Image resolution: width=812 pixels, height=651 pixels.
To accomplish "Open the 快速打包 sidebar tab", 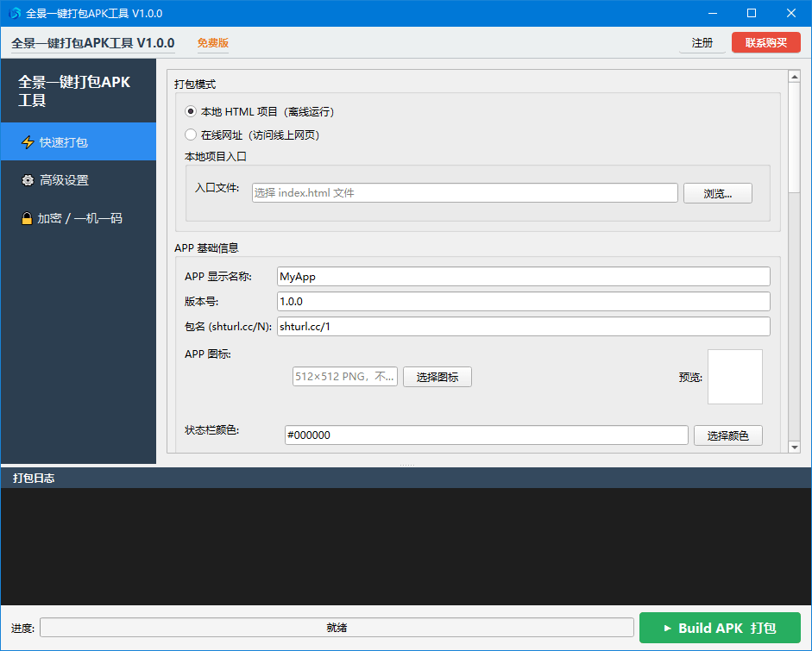I will pos(79,141).
